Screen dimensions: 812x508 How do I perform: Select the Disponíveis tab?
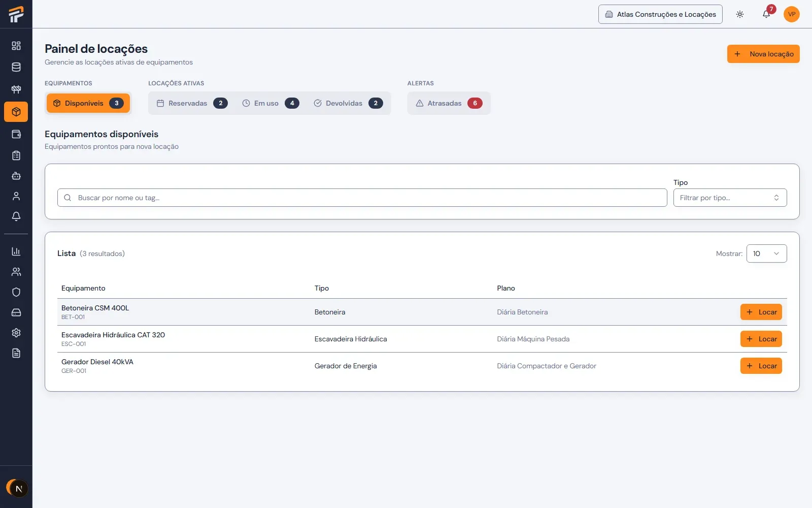coord(88,103)
